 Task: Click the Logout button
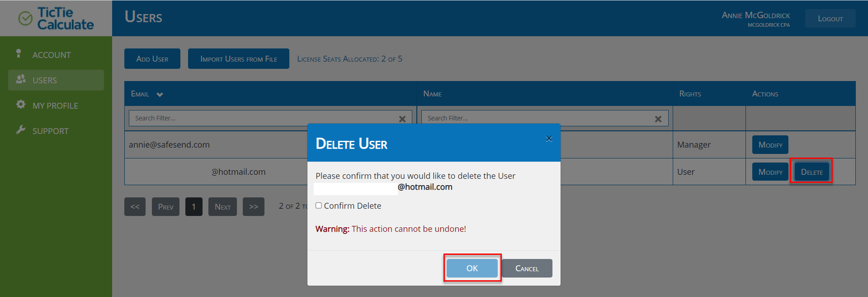coord(830,19)
